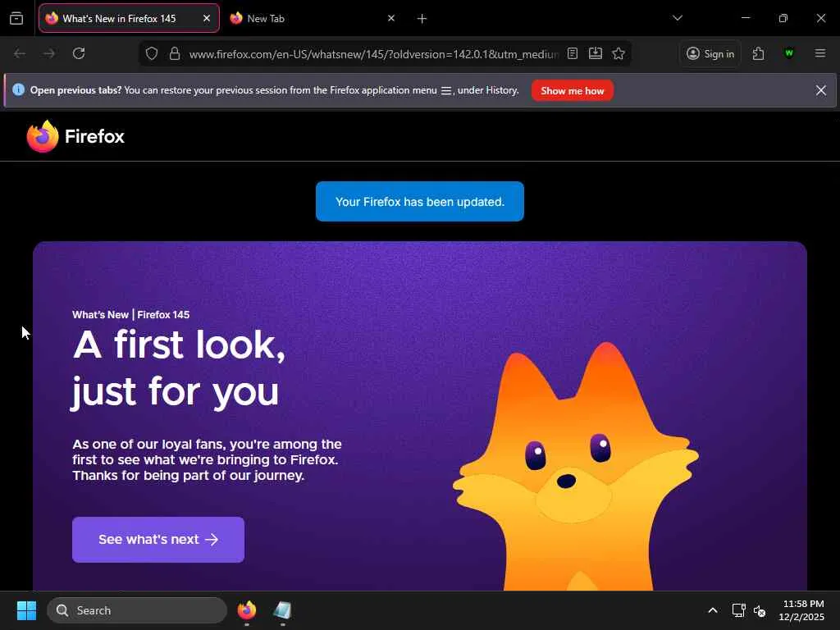
Task: Click Firefox icon in taskbar
Action: pyautogui.click(x=247, y=610)
